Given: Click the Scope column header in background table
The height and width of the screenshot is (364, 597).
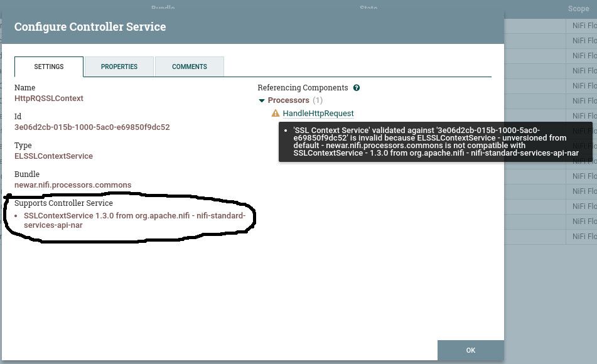Looking at the screenshot, I should click(x=578, y=9).
